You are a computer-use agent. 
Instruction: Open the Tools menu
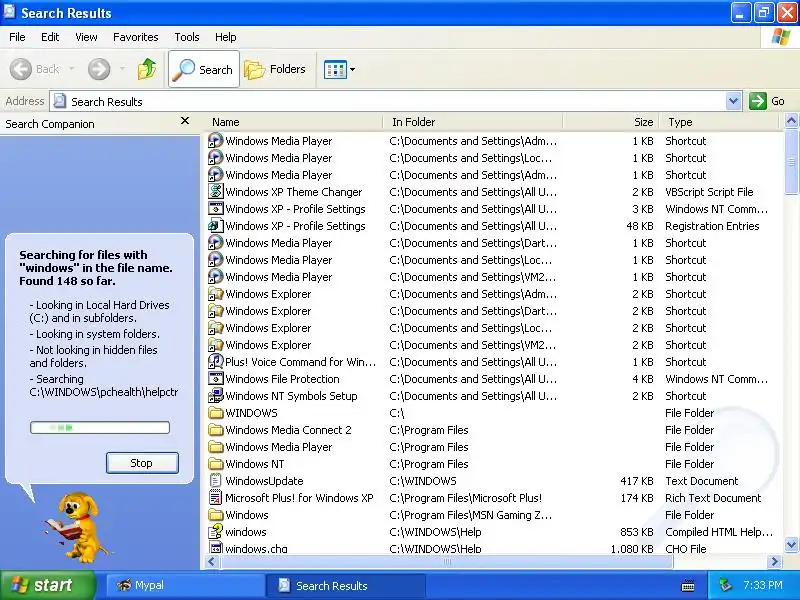(187, 37)
